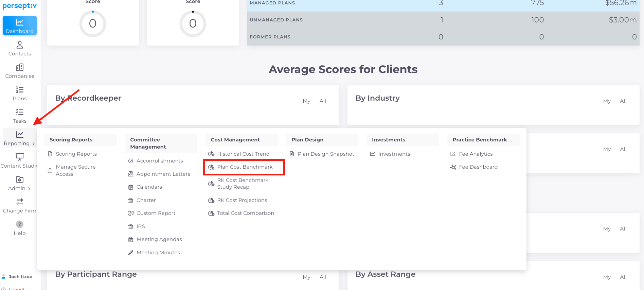
Task: Click the Unmanaged Plans row label
Action: (276, 20)
